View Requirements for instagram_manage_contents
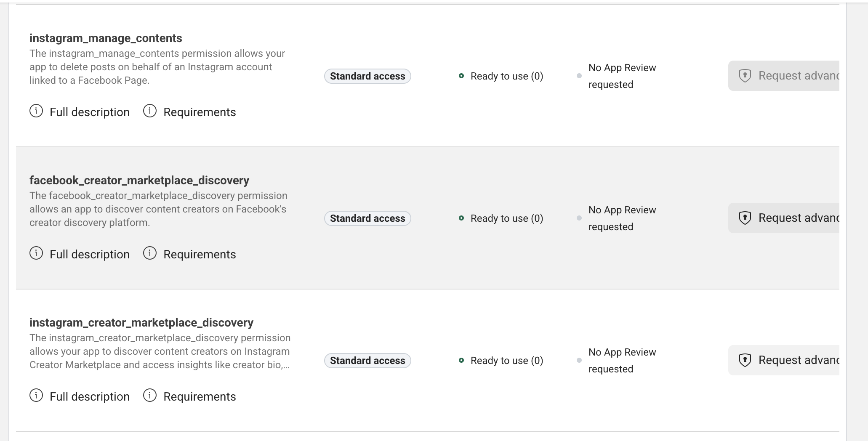Viewport: 868px width, 441px height. click(x=200, y=112)
